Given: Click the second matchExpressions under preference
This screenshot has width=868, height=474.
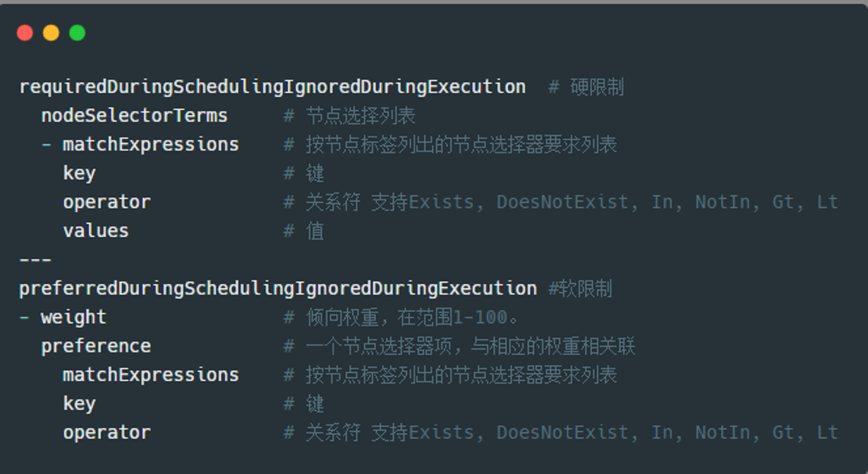Looking at the screenshot, I should (151, 375).
